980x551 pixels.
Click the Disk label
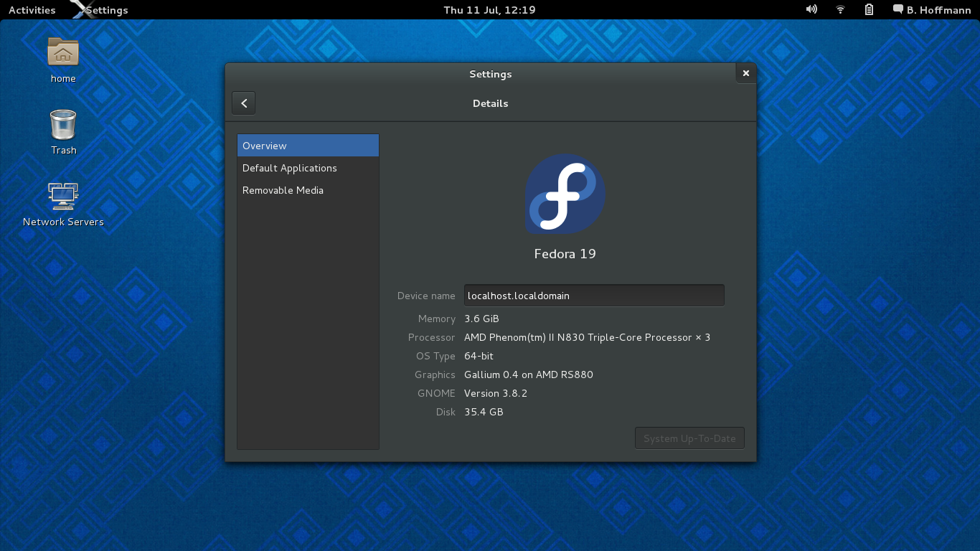click(x=446, y=412)
